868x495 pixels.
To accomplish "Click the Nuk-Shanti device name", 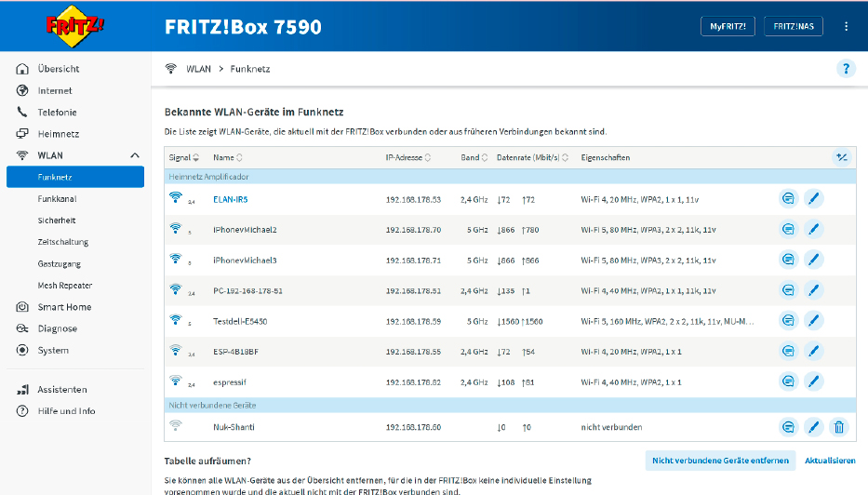I will 234,427.
